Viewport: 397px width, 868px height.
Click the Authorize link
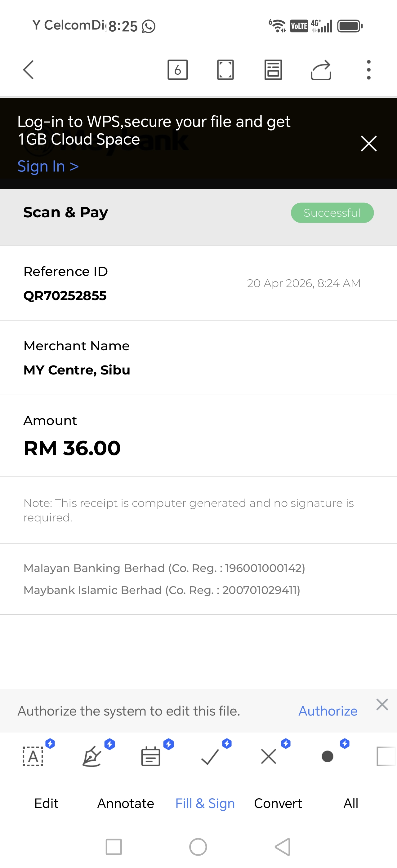328,711
